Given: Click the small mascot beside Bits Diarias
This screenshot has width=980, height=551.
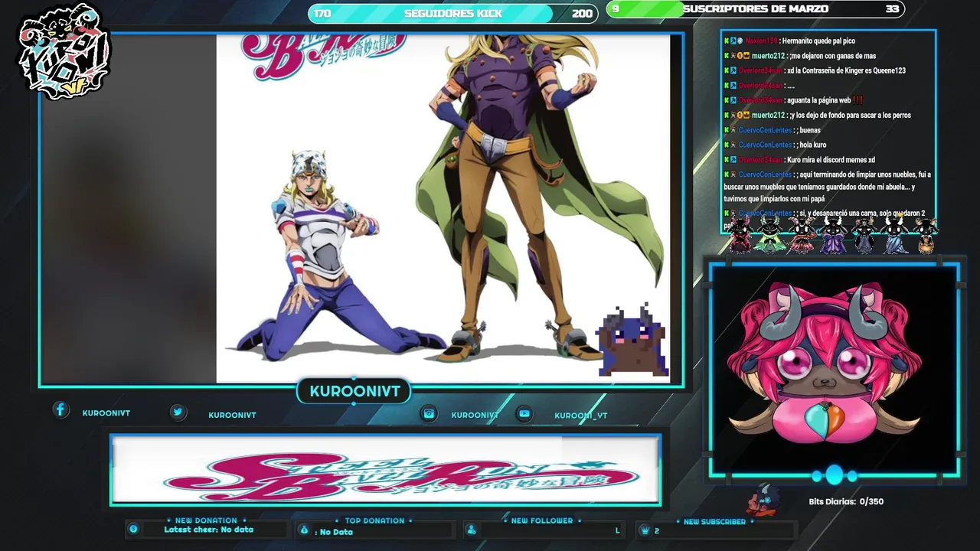Looking at the screenshot, I should pos(763,500).
